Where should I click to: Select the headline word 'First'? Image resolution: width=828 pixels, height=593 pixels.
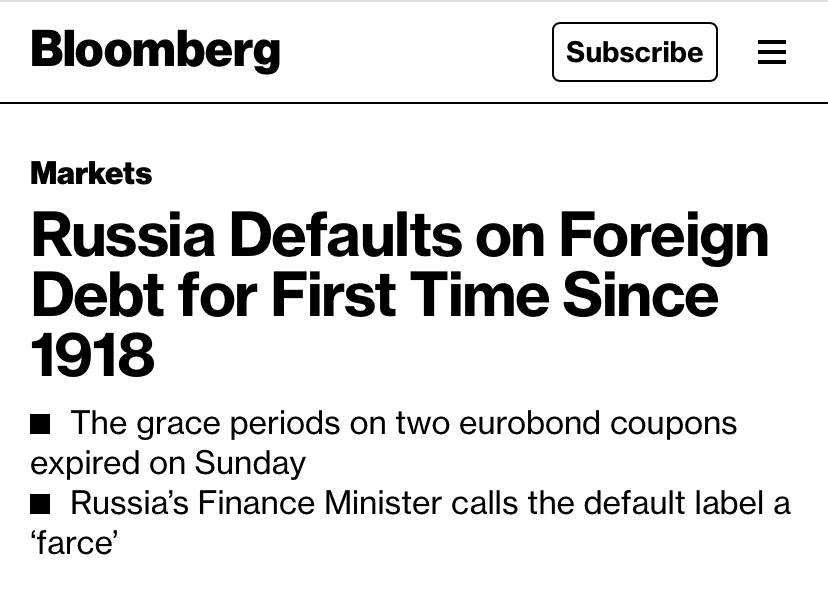pos(334,295)
